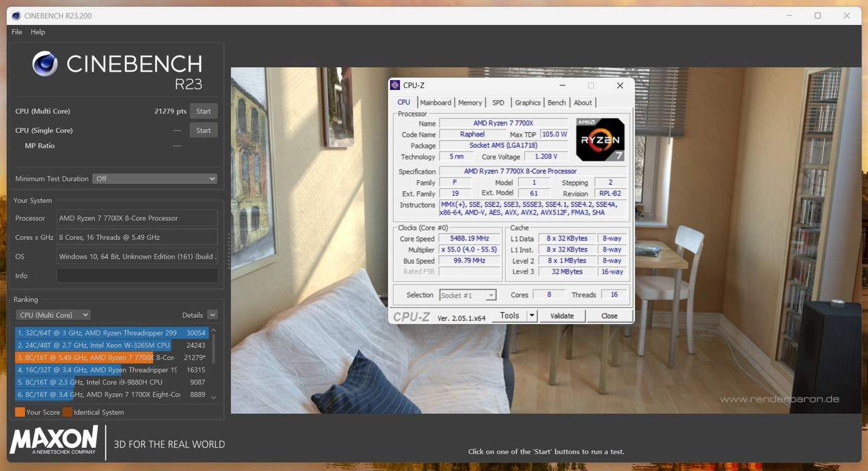Click ranking list scrollbar up arrow
This screenshot has height=471, width=868.
coord(214,330)
